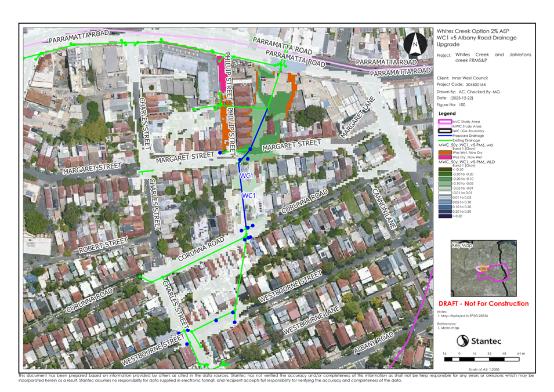Click the 'Drawn By: AC, Checked By: MG' text

tap(468, 92)
